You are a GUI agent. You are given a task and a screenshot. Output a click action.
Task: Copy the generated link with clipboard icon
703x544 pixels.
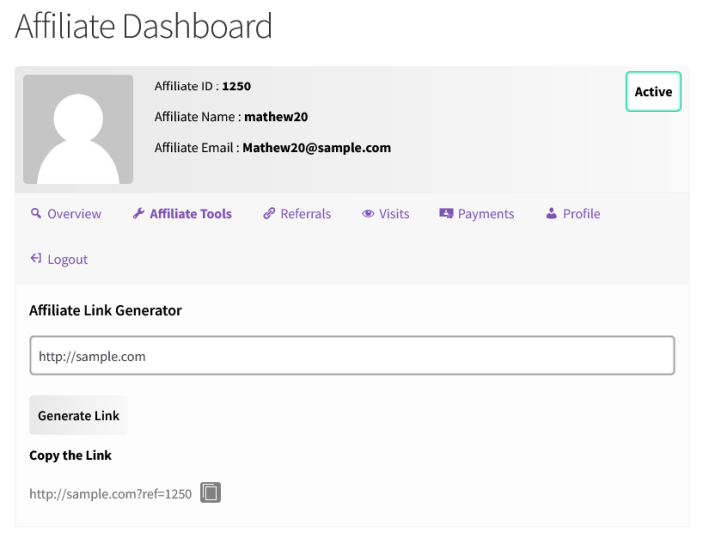coord(210,493)
